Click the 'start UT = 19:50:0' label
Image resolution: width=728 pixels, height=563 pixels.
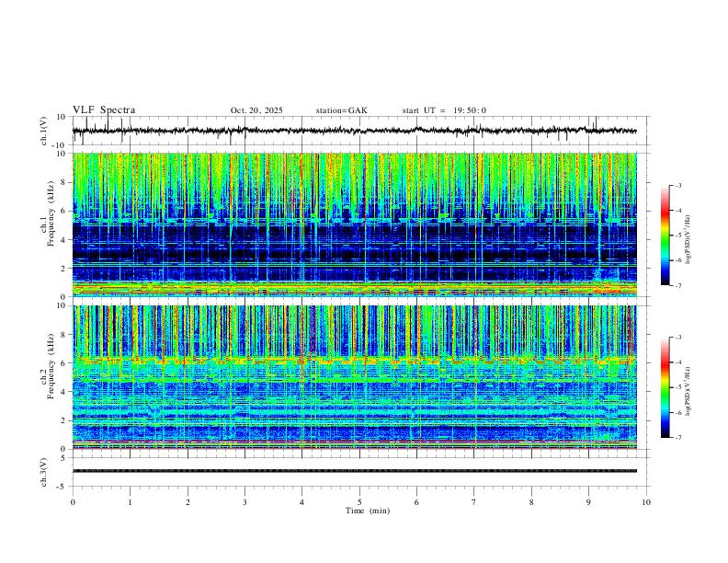point(444,110)
